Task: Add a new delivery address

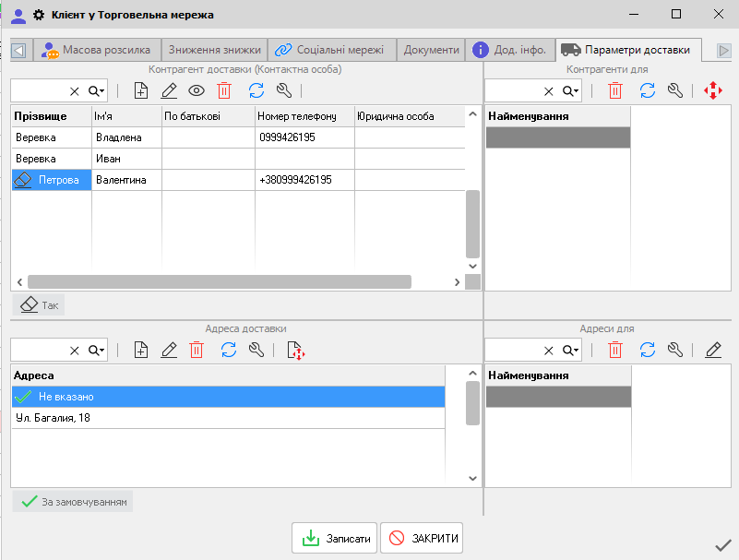Action: [x=140, y=350]
